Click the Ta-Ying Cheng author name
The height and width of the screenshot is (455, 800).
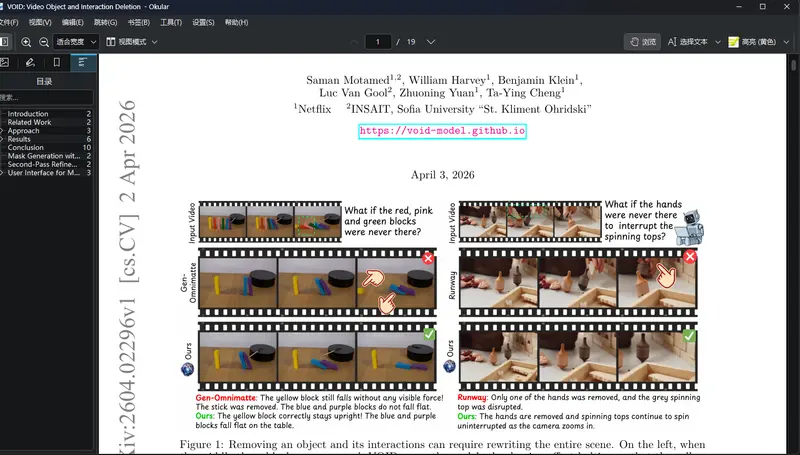pyautogui.click(x=523, y=93)
